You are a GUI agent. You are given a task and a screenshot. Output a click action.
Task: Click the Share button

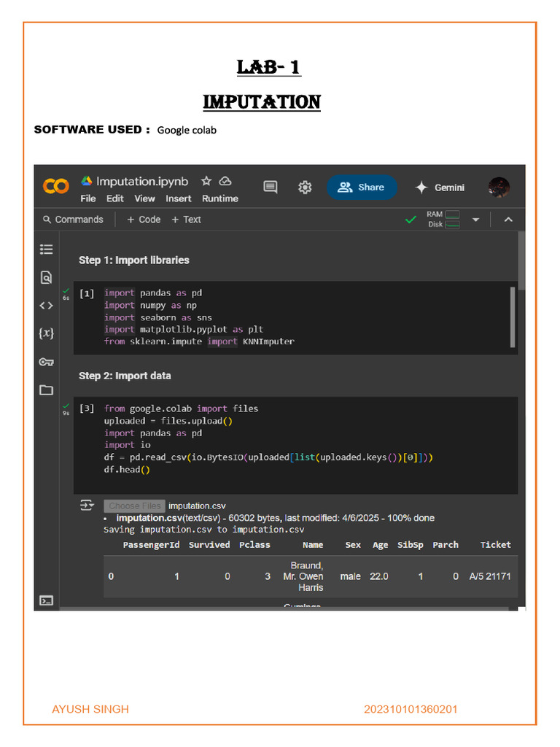click(362, 187)
